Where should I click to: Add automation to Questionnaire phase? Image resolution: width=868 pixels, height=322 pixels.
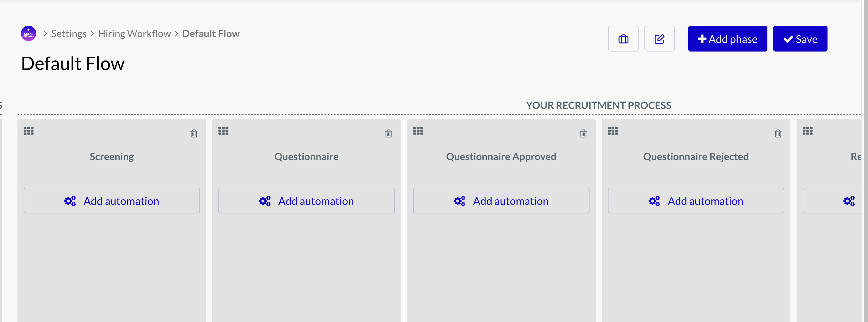[306, 201]
